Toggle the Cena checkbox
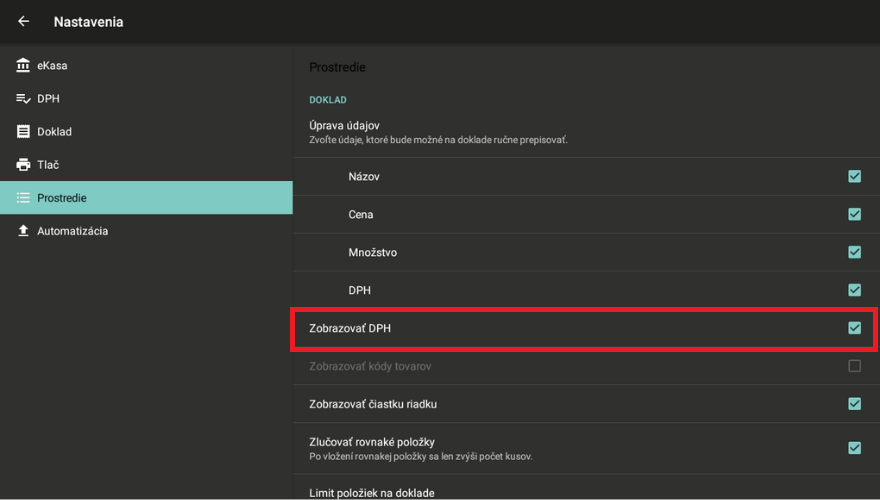The width and height of the screenshot is (880, 500). point(854,214)
